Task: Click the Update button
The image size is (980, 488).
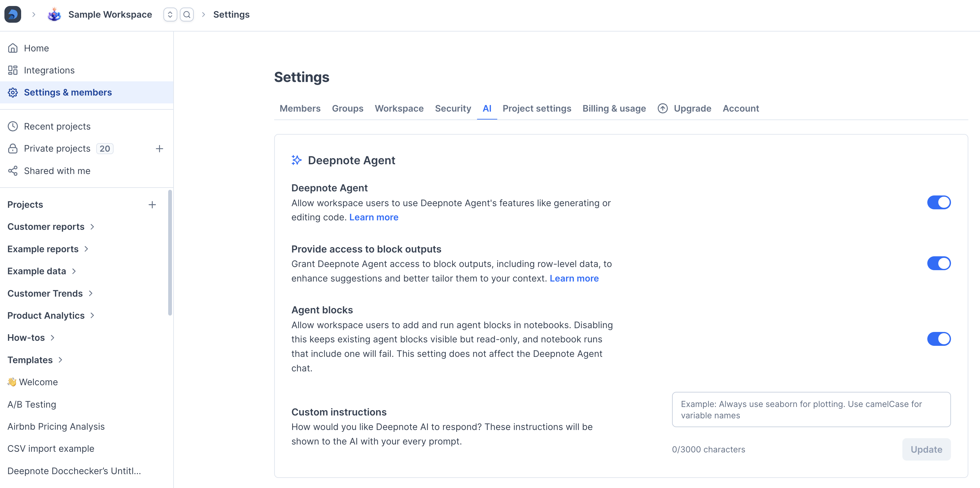Action: pos(926,450)
